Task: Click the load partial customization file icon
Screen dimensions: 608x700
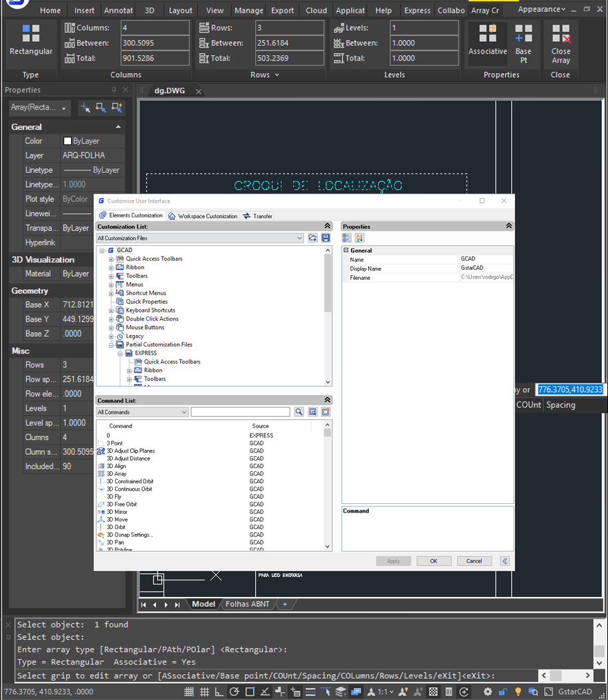Action: (313, 238)
